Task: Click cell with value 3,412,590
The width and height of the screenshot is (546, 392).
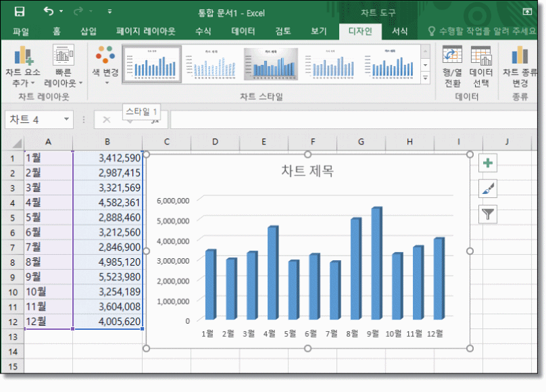Action: tap(107, 158)
